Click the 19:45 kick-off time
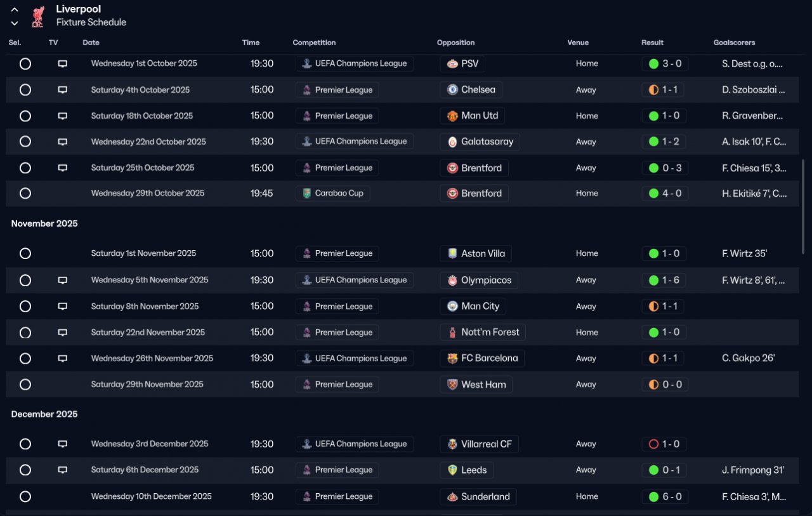Image resolution: width=812 pixels, height=516 pixels. click(261, 194)
